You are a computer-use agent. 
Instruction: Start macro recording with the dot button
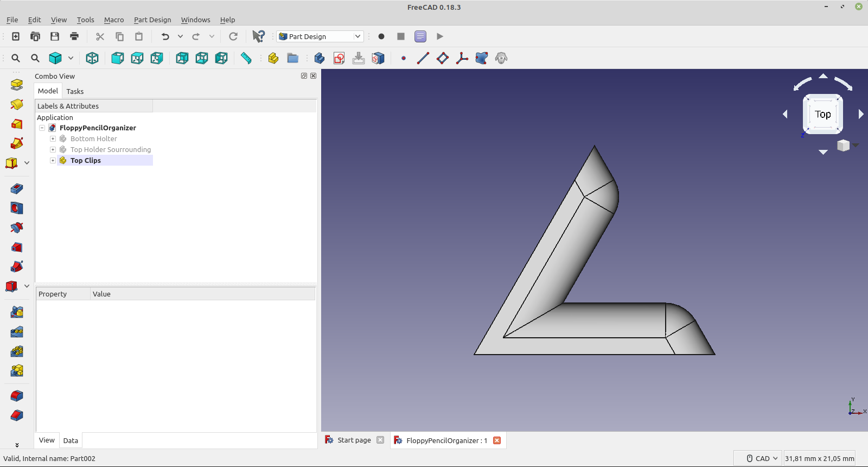pyautogui.click(x=381, y=36)
